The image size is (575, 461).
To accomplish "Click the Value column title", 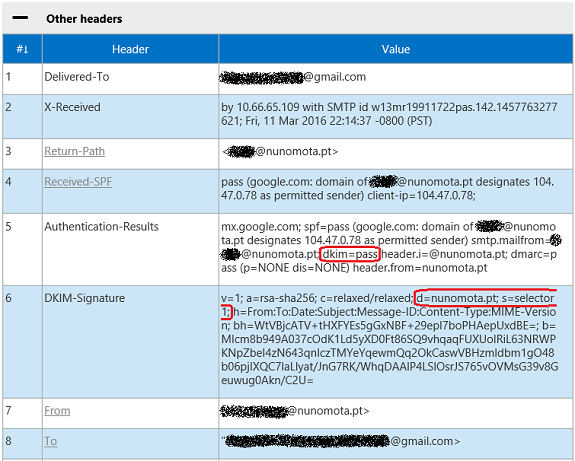I will coord(396,49).
